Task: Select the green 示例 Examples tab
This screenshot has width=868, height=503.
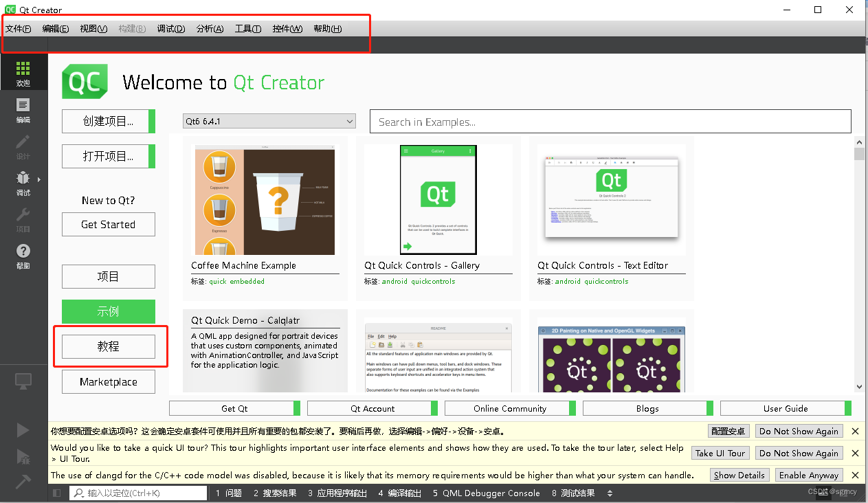Action: (x=109, y=312)
